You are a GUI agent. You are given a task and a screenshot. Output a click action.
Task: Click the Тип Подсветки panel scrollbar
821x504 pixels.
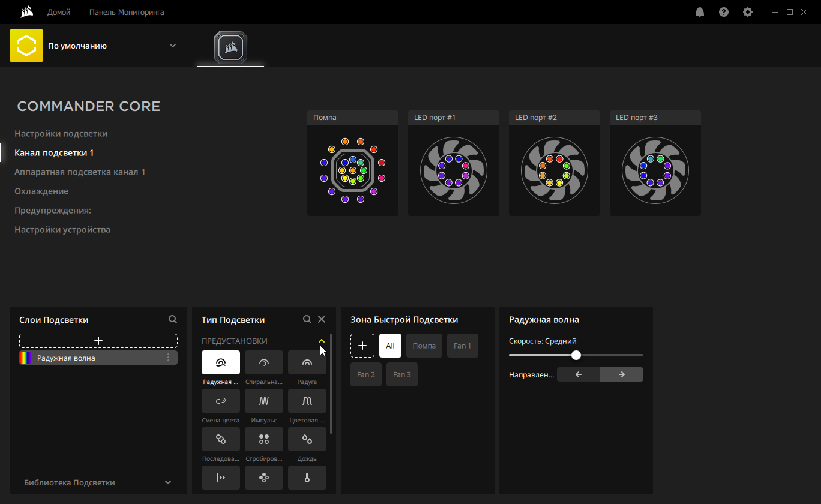331,384
